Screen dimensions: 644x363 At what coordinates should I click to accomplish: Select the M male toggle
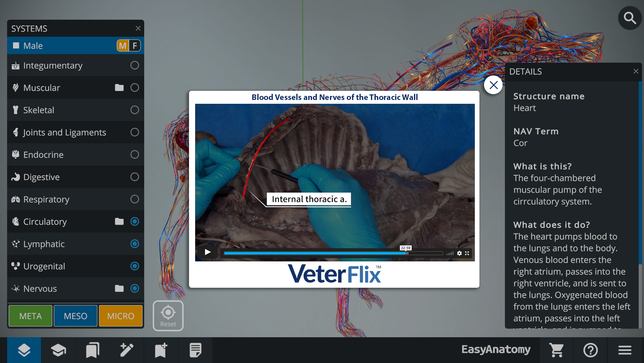(x=123, y=46)
